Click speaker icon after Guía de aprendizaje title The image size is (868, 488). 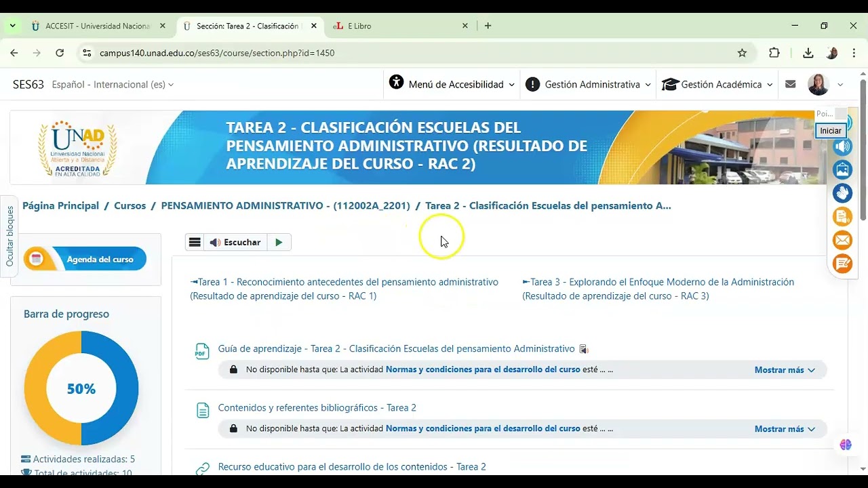coord(583,349)
